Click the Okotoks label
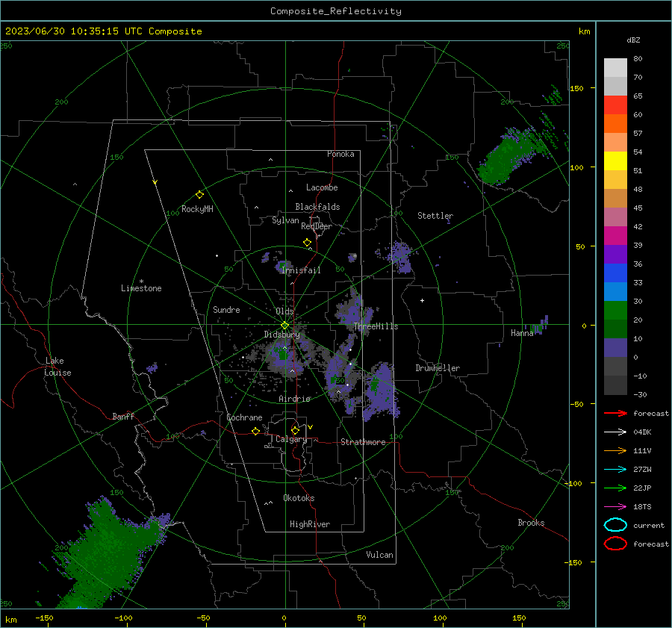The image size is (672, 628). (299, 498)
